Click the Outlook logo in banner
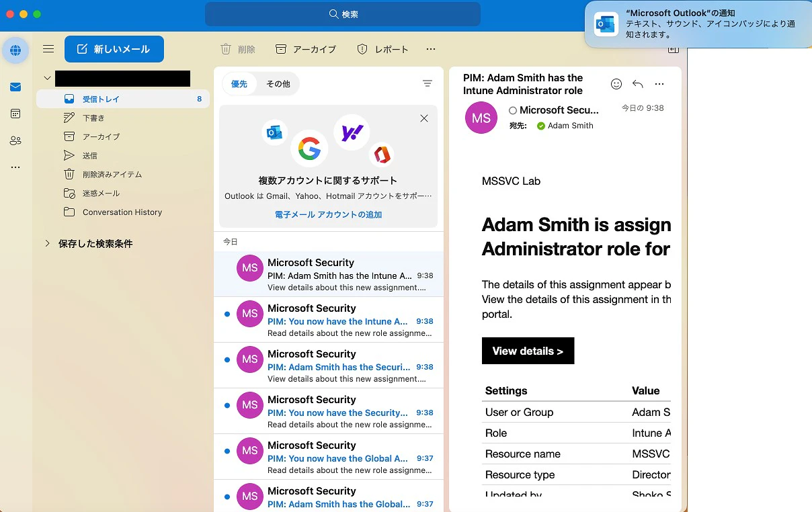812x512 pixels. pyautogui.click(x=274, y=133)
